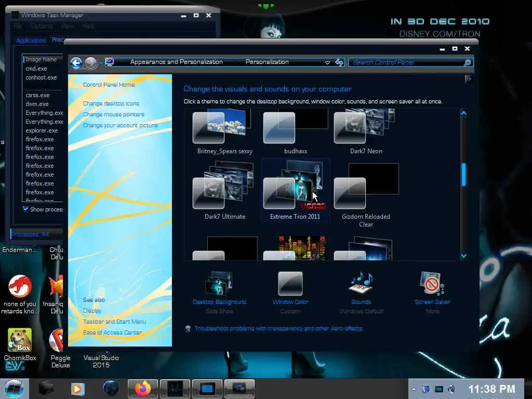Click the Control Panel icon in address bar
532x399 pixels.
pyautogui.click(x=110, y=62)
